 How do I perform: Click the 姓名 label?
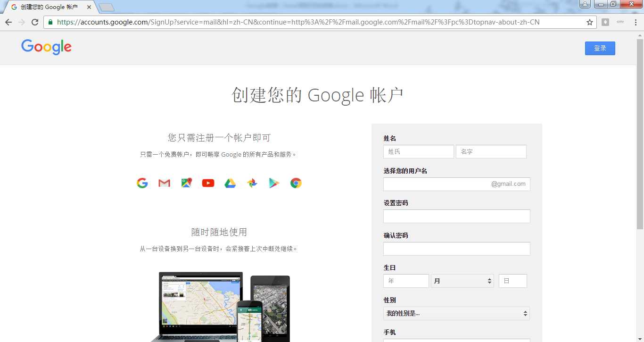(x=390, y=138)
